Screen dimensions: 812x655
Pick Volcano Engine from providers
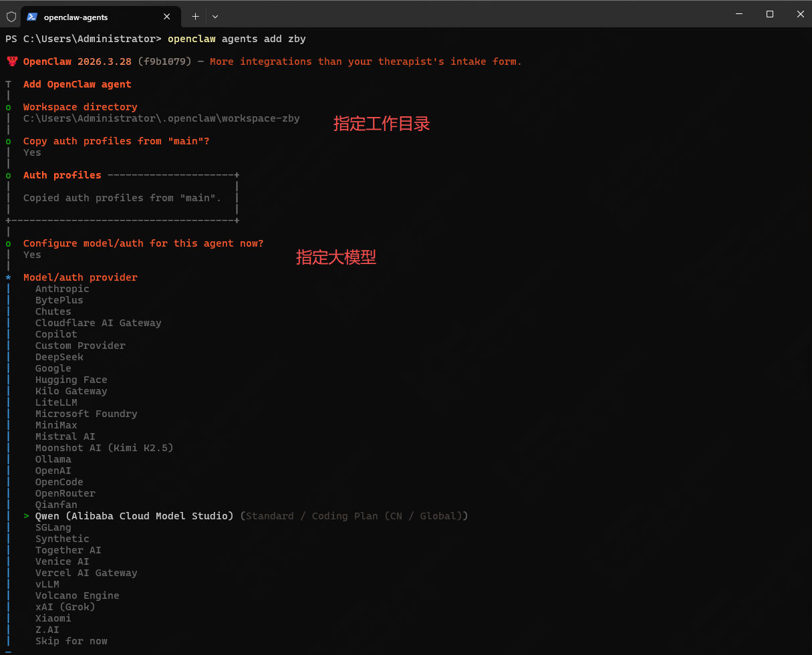(x=78, y=596)
